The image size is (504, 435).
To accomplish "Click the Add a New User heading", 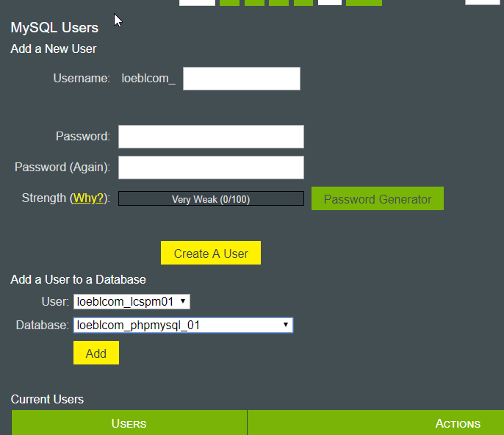I will 54,49.
